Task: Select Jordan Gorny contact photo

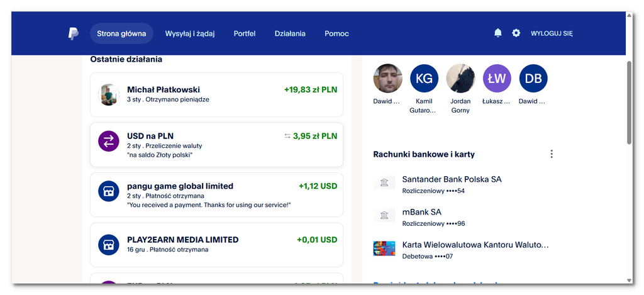Action: (460, 78)
